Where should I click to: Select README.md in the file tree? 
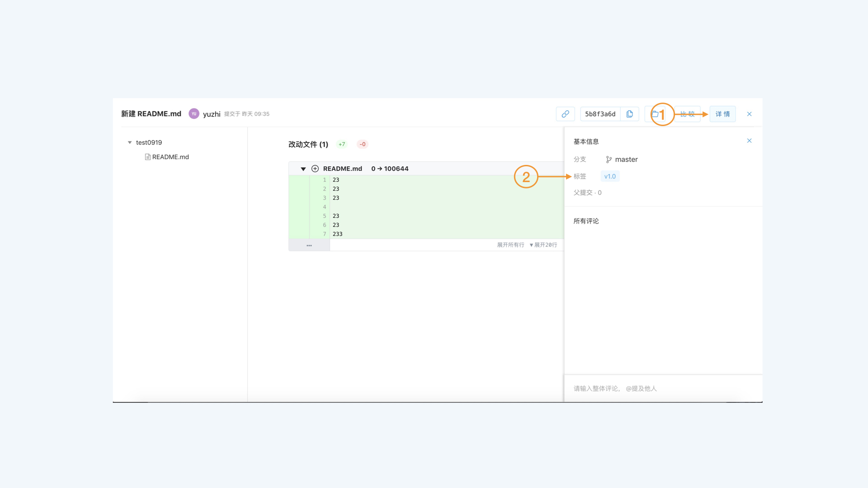point(170,157)
